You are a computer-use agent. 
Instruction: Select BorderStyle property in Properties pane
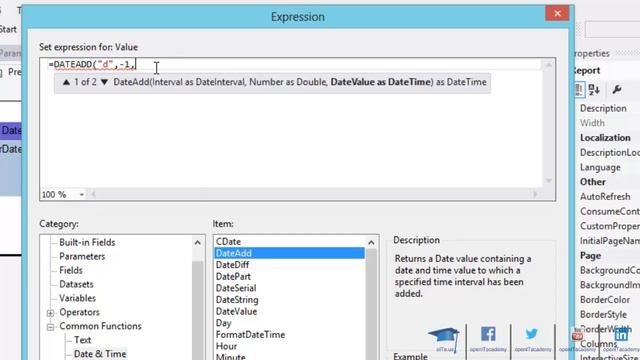tap(603, 315)
